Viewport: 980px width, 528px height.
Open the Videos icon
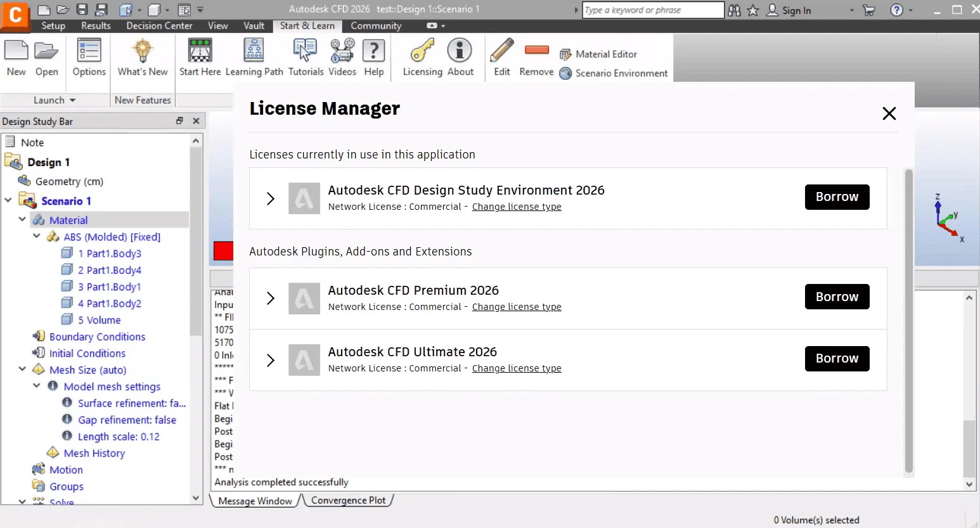click(342, 51)
